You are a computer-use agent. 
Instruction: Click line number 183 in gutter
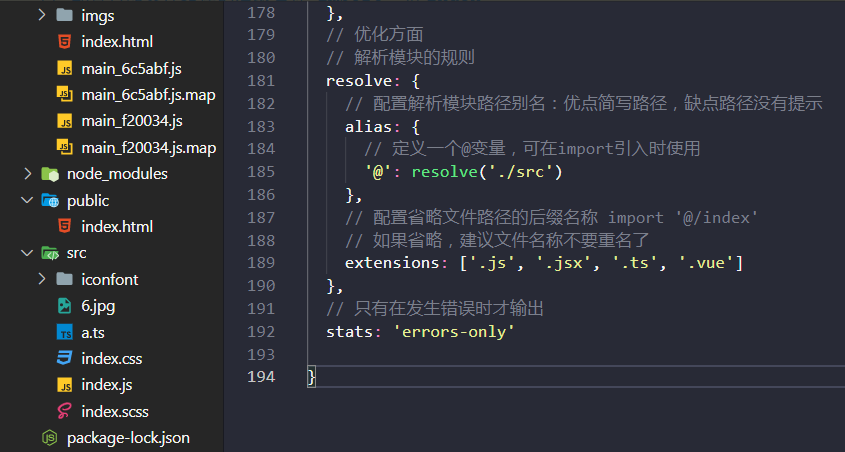pos(261,127)
